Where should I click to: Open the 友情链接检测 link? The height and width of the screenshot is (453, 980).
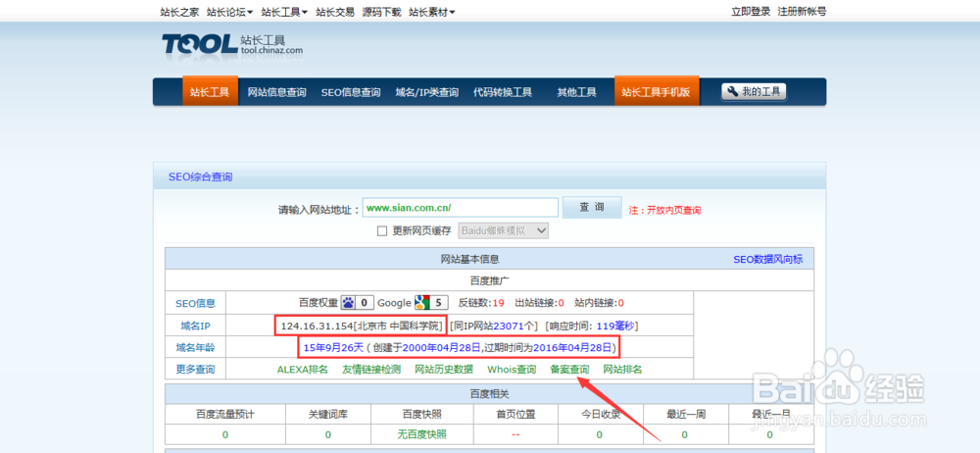[371, 369]
